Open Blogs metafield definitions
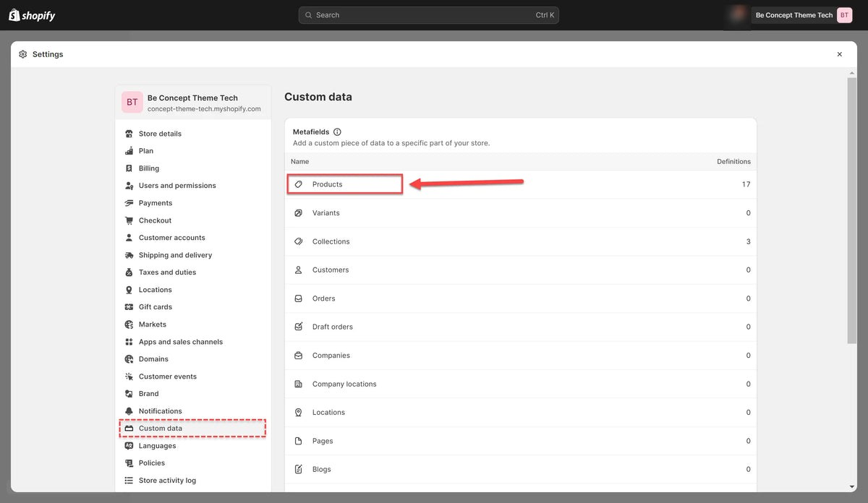 tap(521, 469)
